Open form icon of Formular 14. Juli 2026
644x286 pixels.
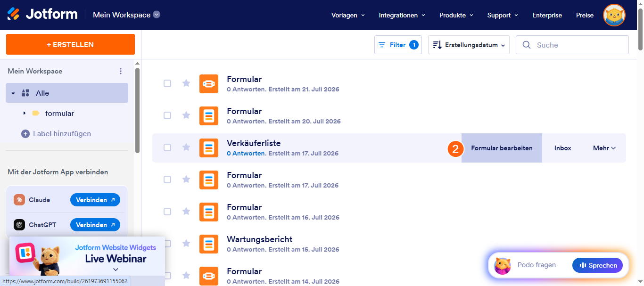209,276
